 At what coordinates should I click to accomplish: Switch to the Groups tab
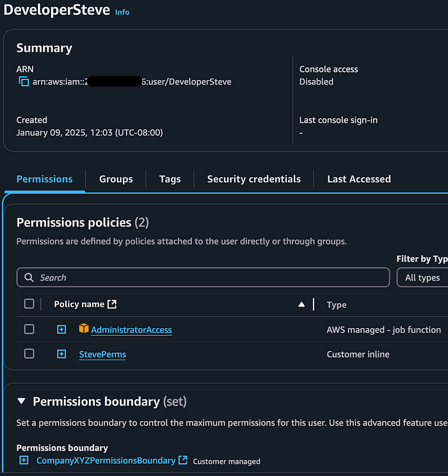tap(116, 179)
